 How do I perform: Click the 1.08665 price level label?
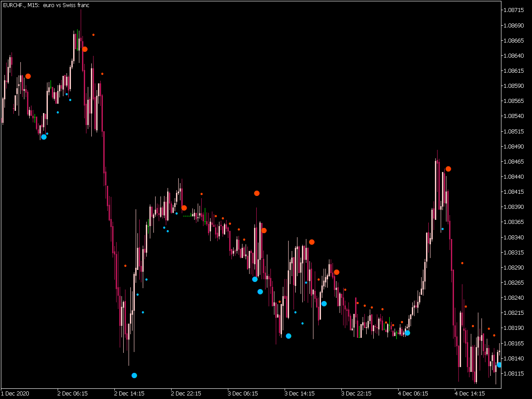click(514, 40)
